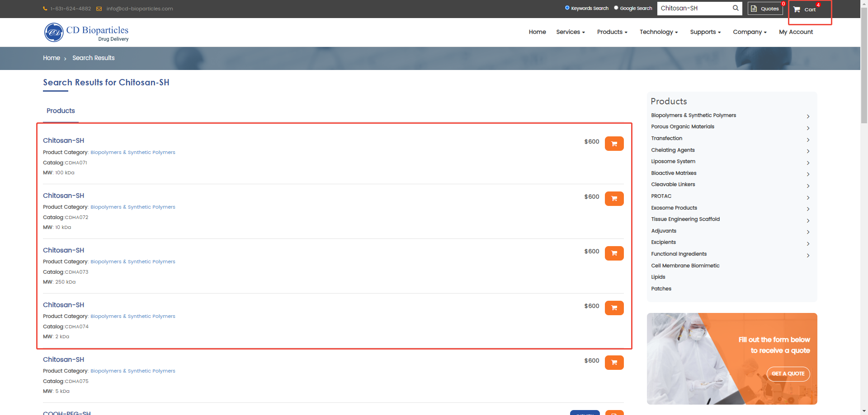Add Chitosan-SH CDHA071 to cart
The height and width of the screenshot is (415, 868).
point(614,144)
